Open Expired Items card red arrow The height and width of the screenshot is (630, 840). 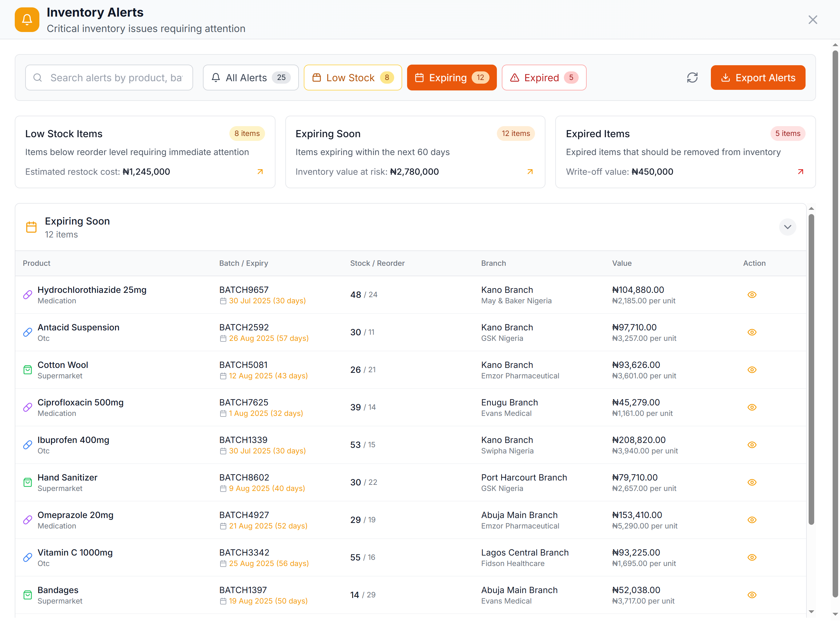click(x=801, y=172)
